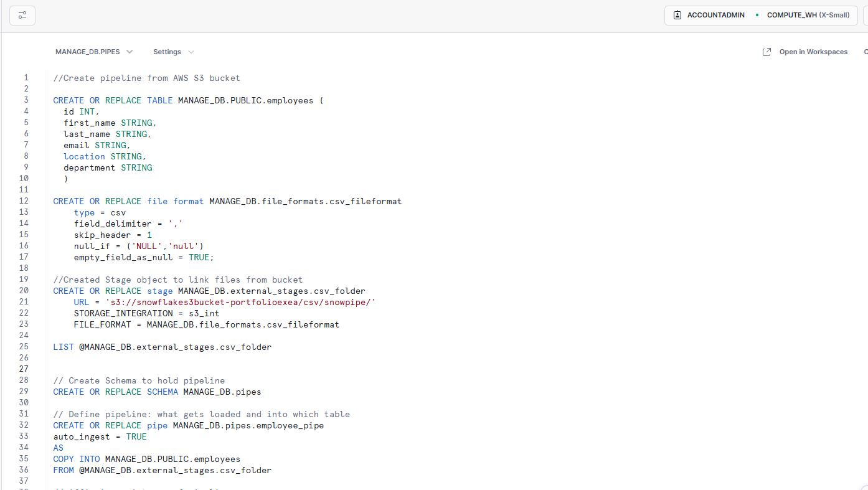868x490 pixels.
Task: Follow the Open in Workspaces link text
Action: point(813,52)
